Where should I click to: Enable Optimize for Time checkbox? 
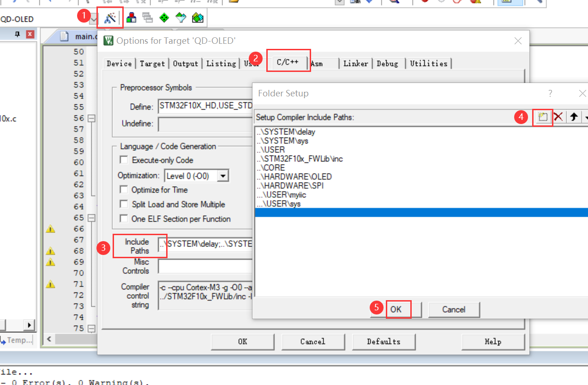124,190
